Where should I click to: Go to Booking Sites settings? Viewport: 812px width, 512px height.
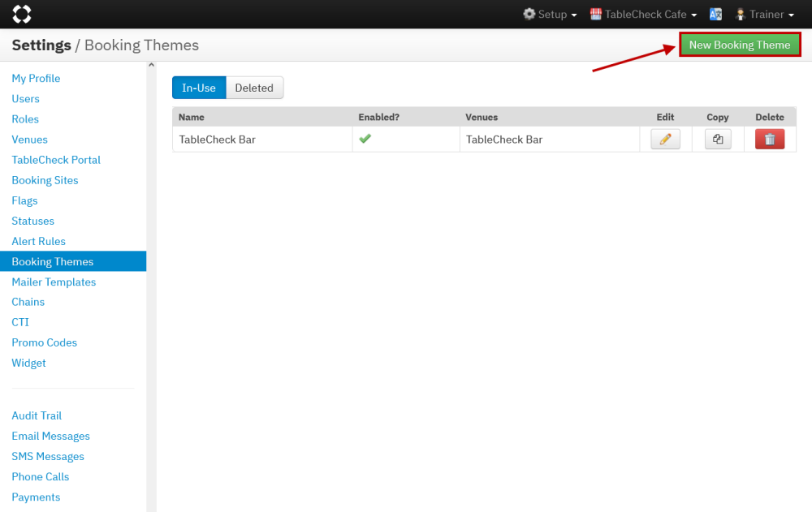pos(45,180)
